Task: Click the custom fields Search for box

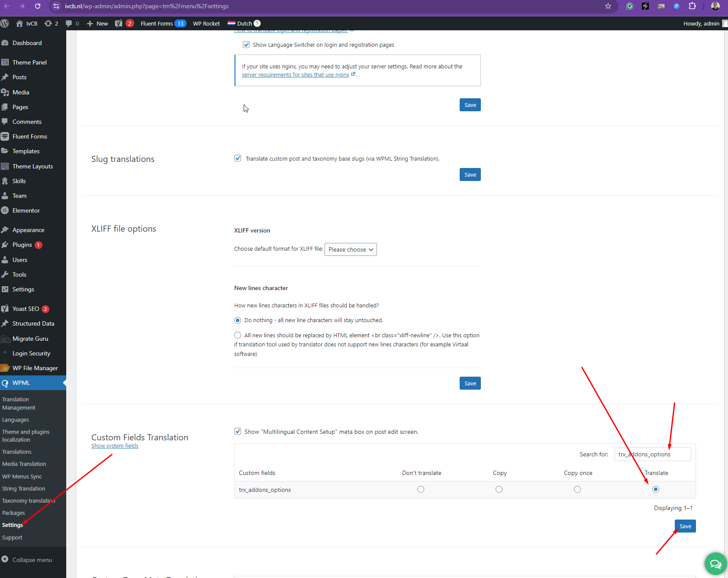Action: point(653,454)
